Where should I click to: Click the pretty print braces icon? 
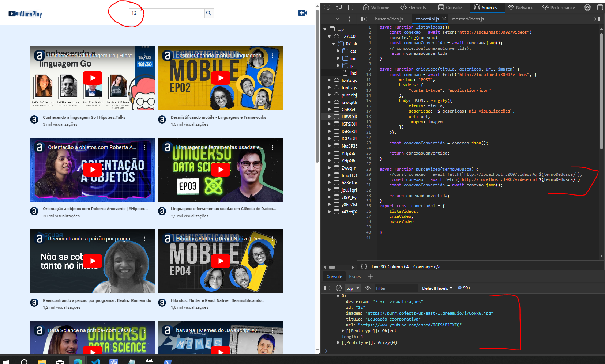[x=364, y=266]
